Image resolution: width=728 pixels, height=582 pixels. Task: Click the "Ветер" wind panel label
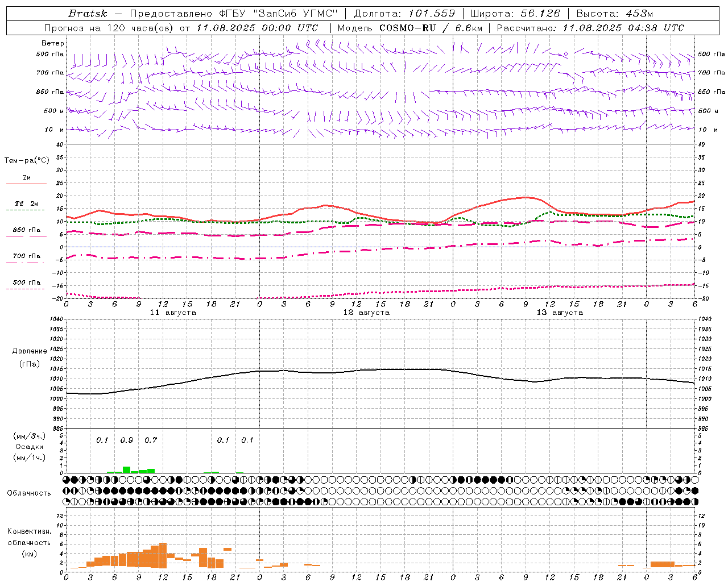pyautogui.click(x=53, y=43)
